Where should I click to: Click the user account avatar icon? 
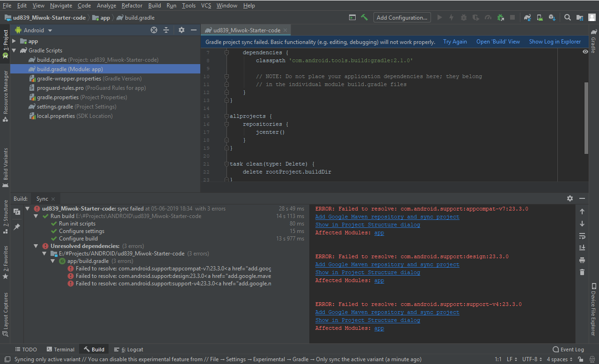[592, 17]
